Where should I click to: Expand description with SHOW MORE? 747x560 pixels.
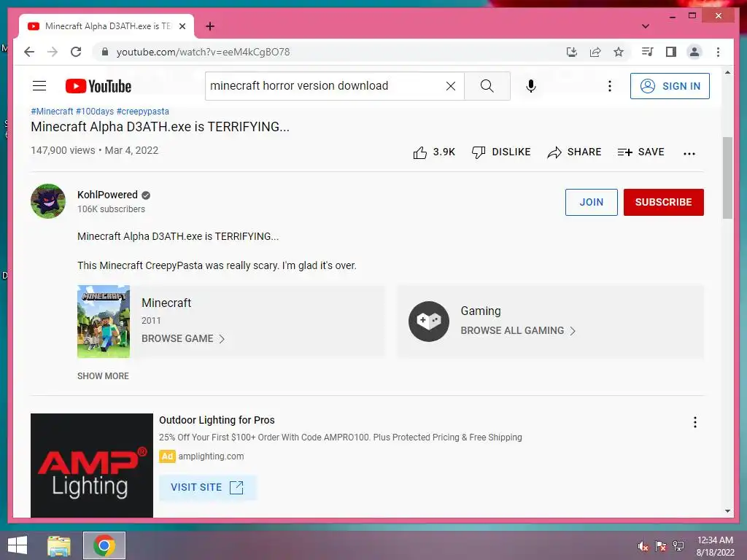click(x=103, y=376)
